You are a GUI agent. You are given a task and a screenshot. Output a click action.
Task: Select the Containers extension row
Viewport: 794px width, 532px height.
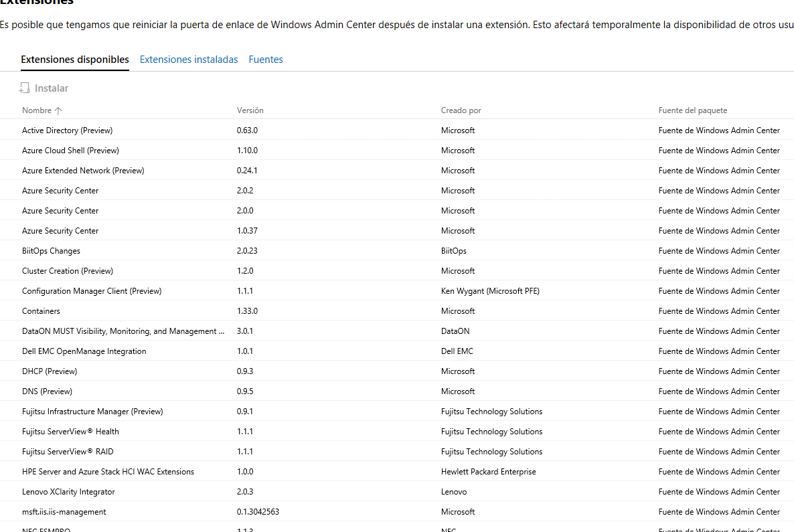point(41,311)
